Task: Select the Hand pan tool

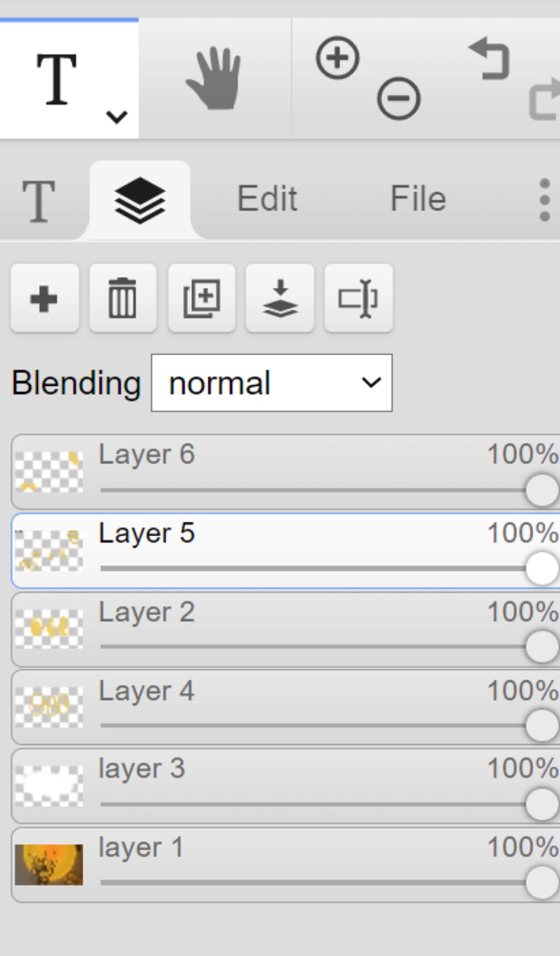Action: (x=214, y=78)
